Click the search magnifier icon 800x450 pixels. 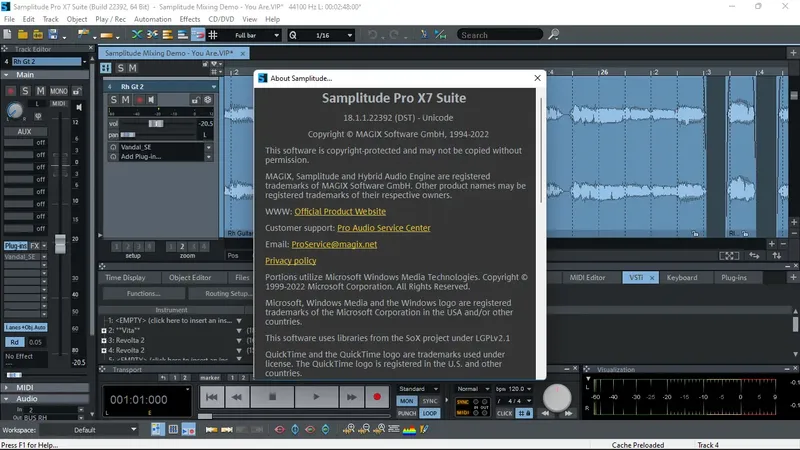[554, 35]
